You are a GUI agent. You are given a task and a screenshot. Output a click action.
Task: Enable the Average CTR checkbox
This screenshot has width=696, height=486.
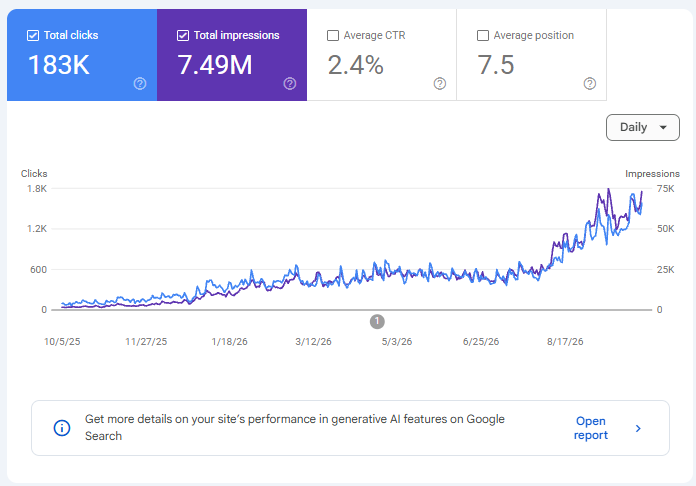tap(333, 36)
